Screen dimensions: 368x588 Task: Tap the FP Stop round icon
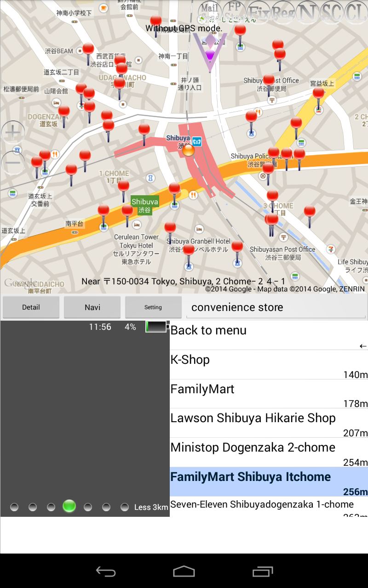click(x=235, y=12)
